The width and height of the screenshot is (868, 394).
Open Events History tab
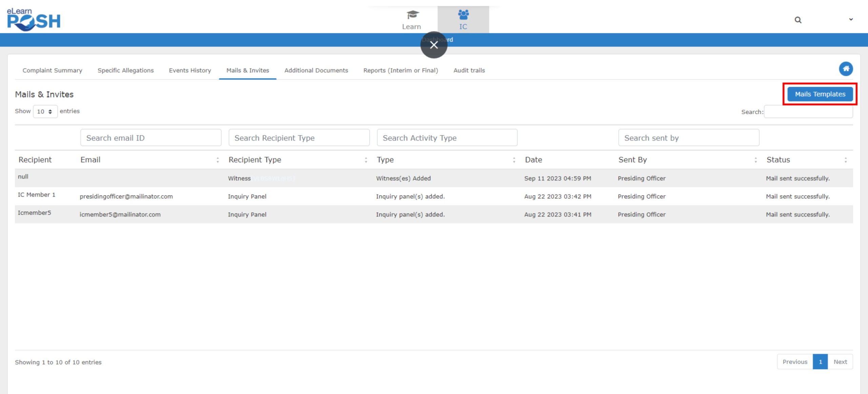[190, 70]
